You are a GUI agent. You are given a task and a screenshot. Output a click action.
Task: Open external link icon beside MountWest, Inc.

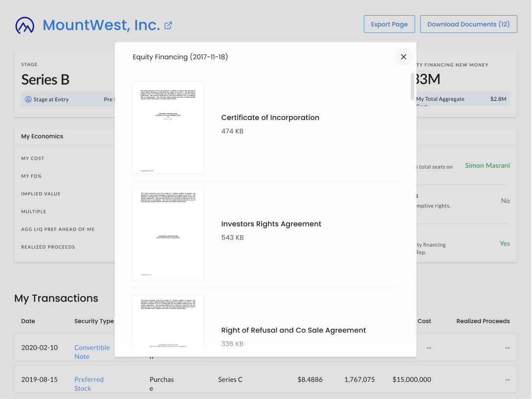(168, 25)
